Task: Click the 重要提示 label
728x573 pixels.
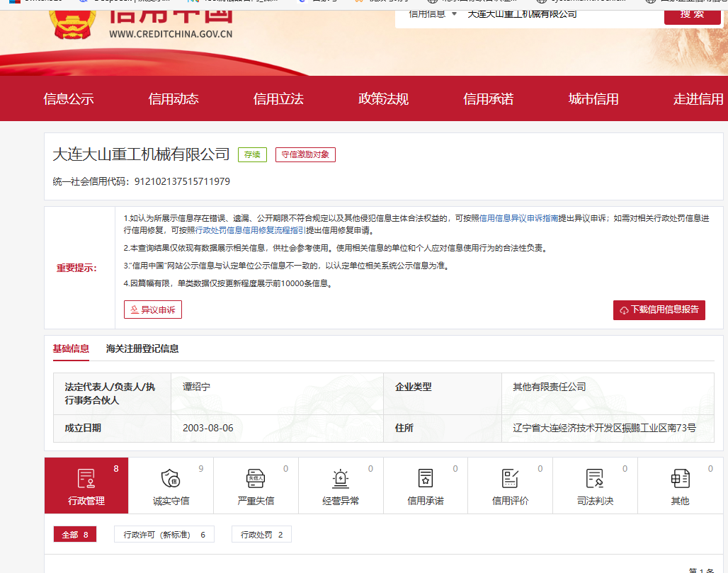Action: [76, 268]
